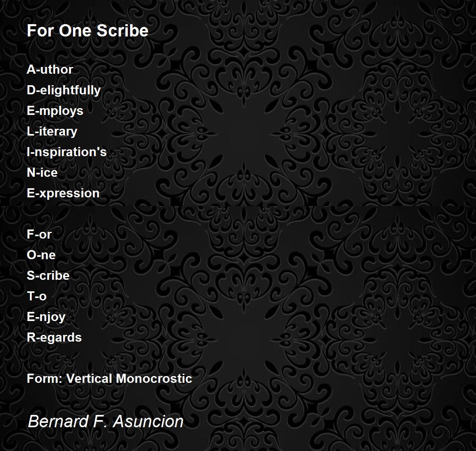Screen dimensions: 476x451
Task: Click the word 'Monocrostic' in the form line
Action: click(x=154, y=378)
